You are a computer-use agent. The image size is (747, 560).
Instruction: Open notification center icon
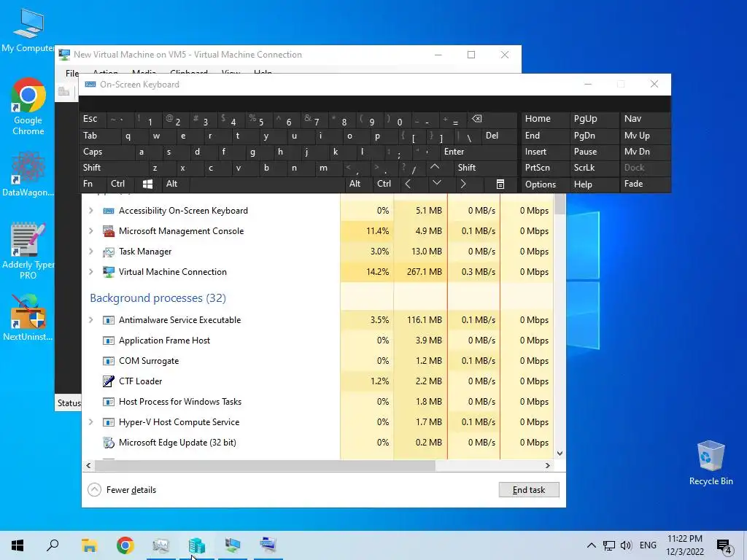click(x=724, y=546)
